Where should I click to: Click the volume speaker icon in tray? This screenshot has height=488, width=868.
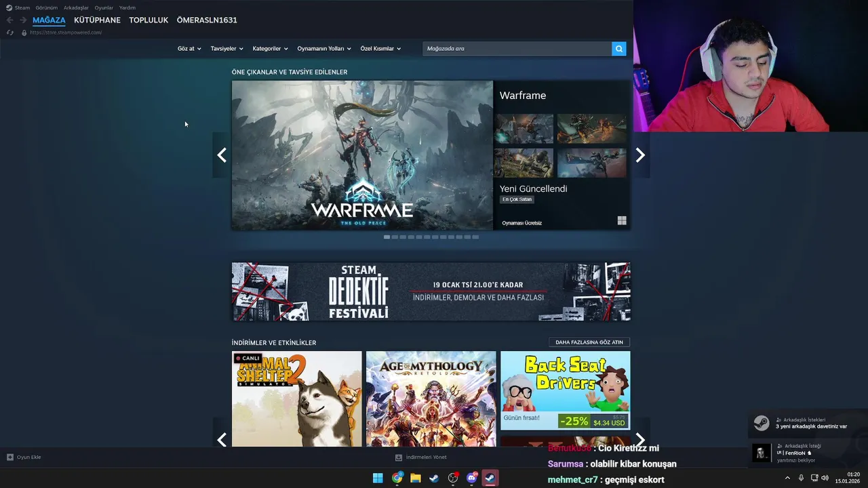coord(825,478)
